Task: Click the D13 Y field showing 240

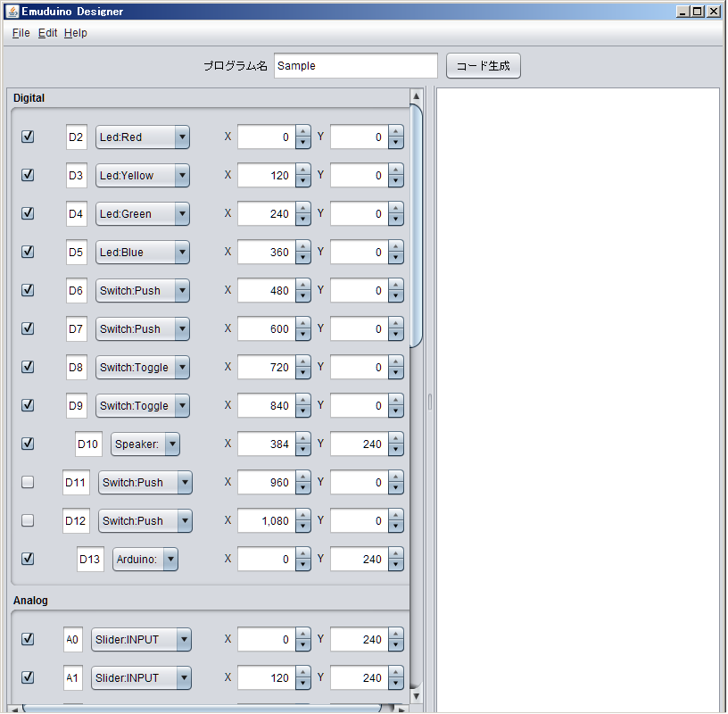Action: (x=360, y=560)
